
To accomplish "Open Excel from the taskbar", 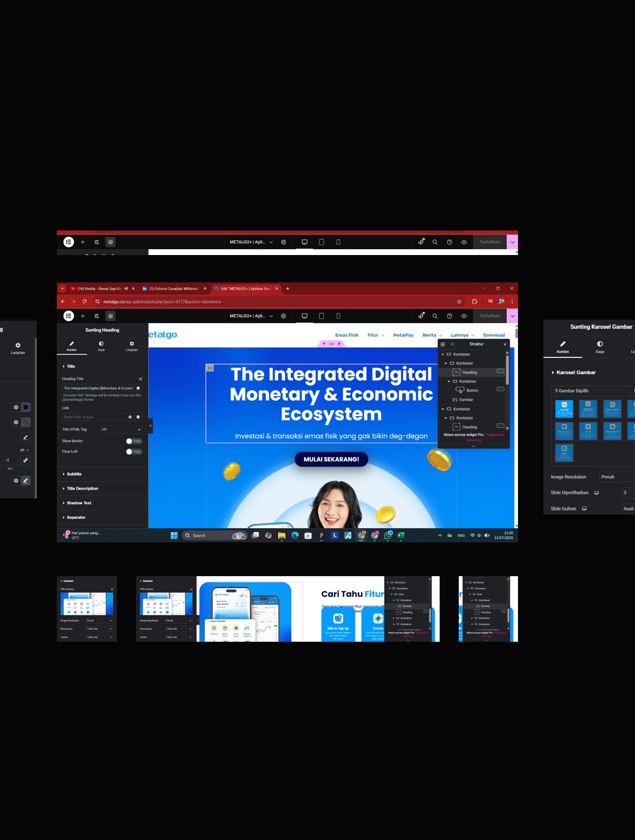I will (x=400, y=536).
